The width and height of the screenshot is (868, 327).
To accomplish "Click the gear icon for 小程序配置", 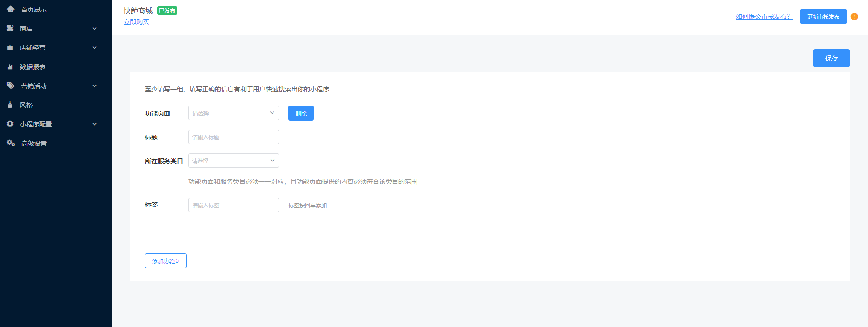I will tap(10, 124).
